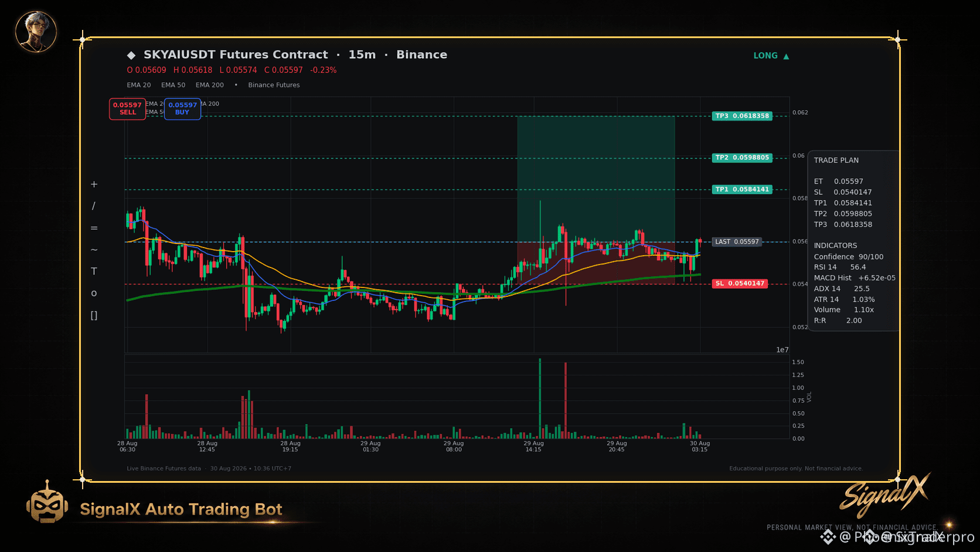Screen dimensions: 980x552
Task: Click the 1.50 volume axis label
Action: point(798,363)
